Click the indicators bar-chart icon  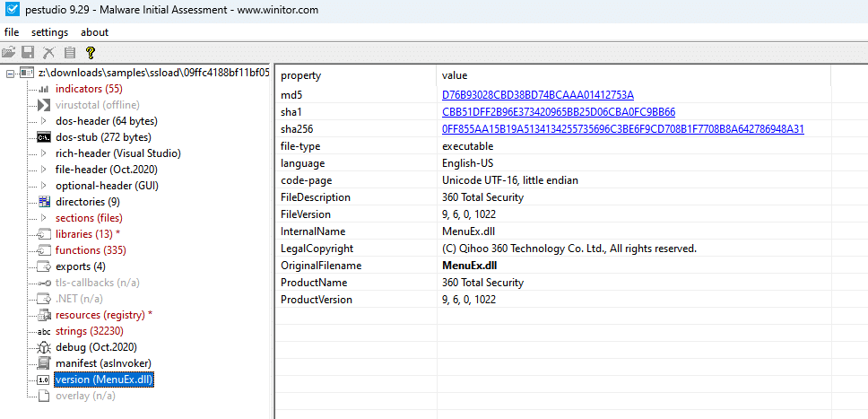[44, 89]
